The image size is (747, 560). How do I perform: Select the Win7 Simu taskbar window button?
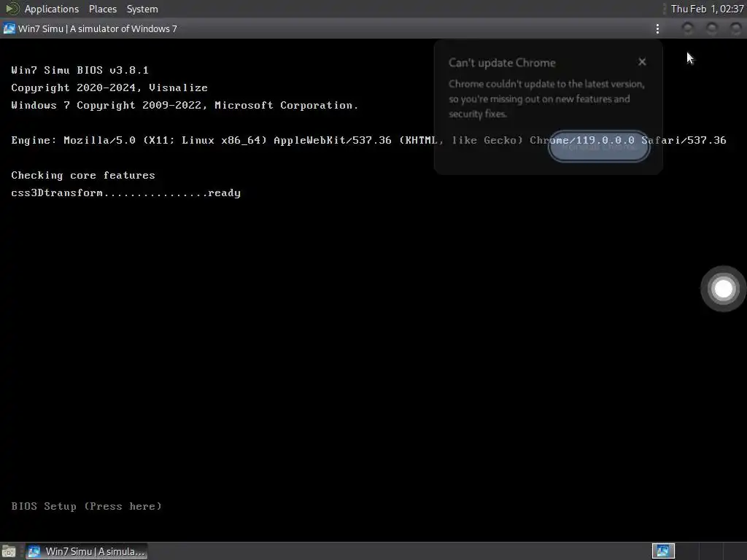click(86, 551)
